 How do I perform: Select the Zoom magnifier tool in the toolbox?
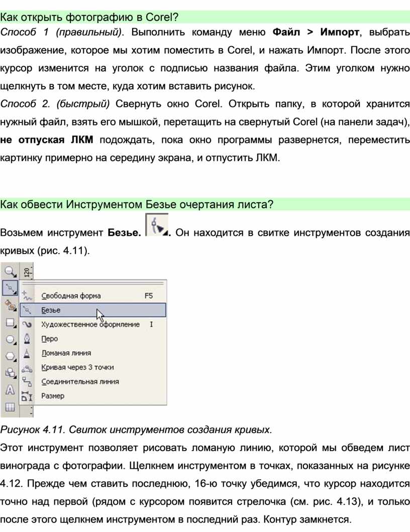click(10, 272)
